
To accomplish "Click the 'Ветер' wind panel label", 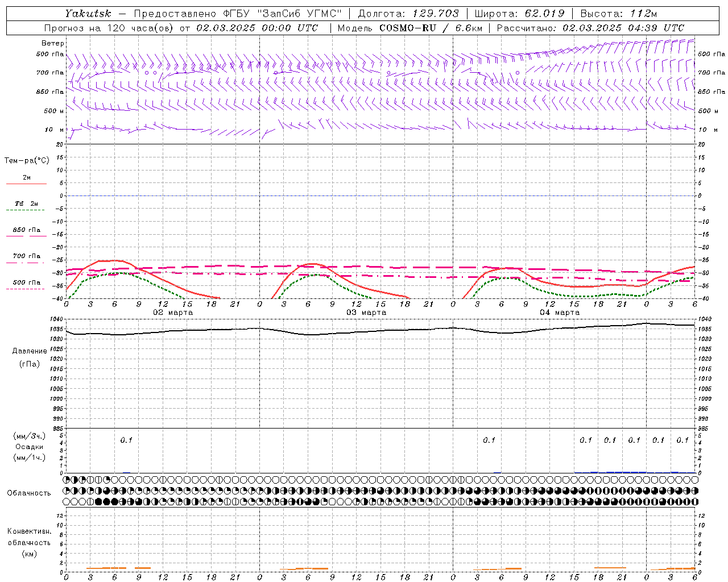I will click(53, 43).
